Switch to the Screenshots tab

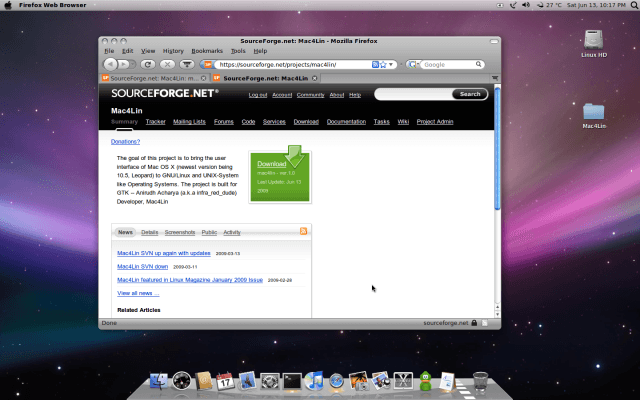(x=180, y=232)
